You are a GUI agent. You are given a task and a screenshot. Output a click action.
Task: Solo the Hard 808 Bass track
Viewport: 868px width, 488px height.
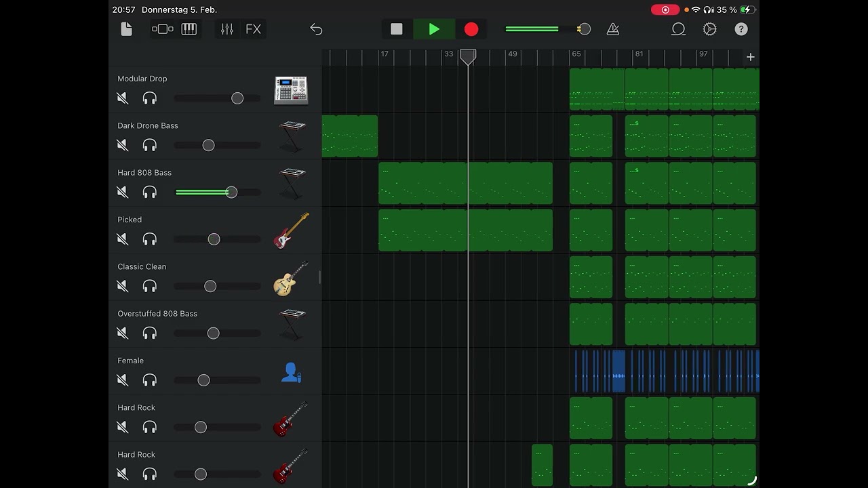point(150,192)
